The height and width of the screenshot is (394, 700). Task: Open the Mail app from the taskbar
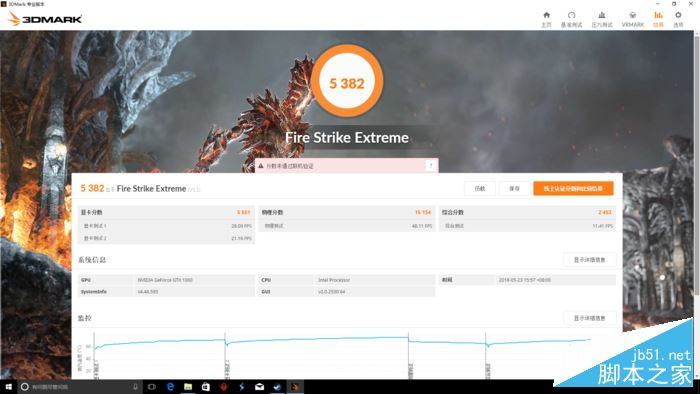[x=259, y=387]
